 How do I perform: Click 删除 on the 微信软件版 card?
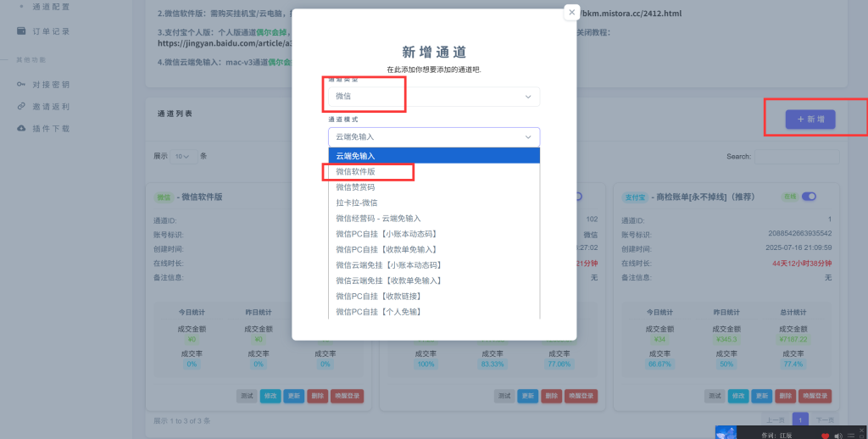(317, 396)
